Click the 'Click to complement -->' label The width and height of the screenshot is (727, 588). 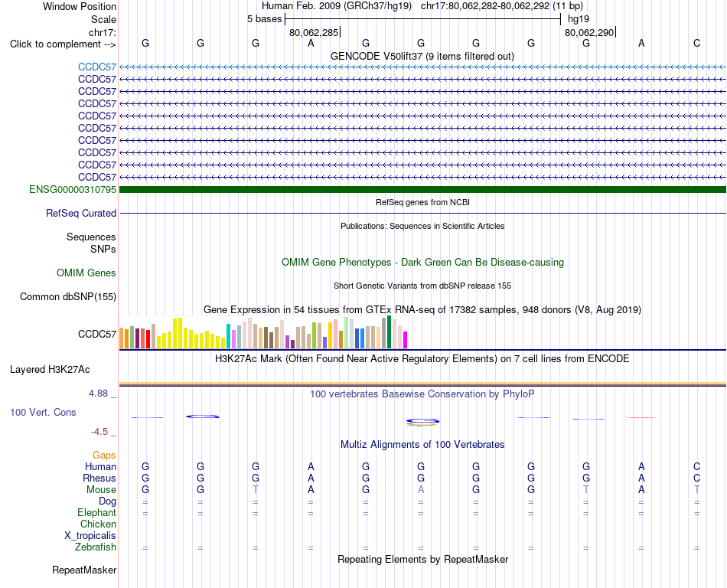coord(63,44)
